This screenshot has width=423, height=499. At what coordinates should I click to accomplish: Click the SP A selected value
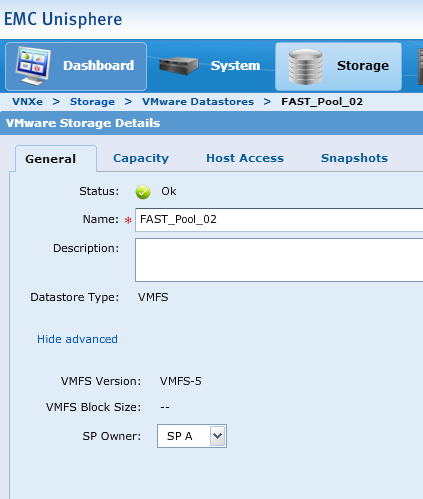pyautogui.click(x=180, y=436)
